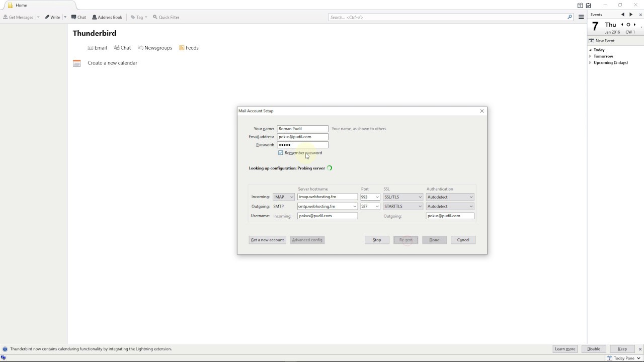
Task: Click the Newsgroups account setup link
Action: 155,48
